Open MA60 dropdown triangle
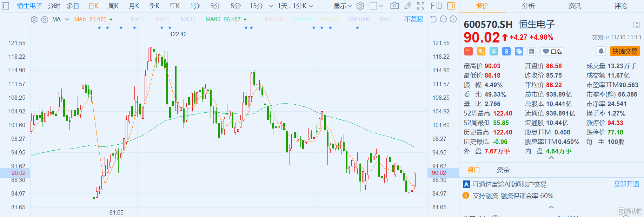This screenshot has width=644, height=217. pos(245,20)
